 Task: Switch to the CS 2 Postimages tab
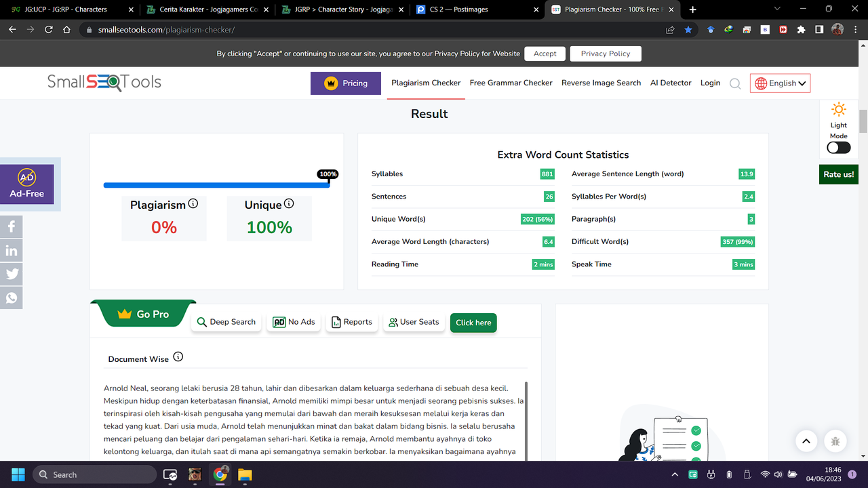[477, 9]
